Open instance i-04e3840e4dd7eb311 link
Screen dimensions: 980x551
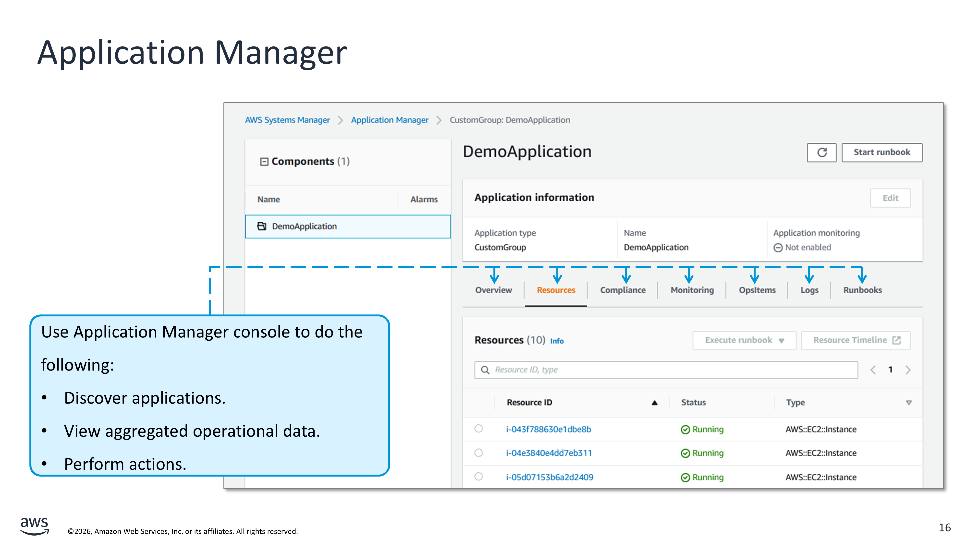point(549,453)
